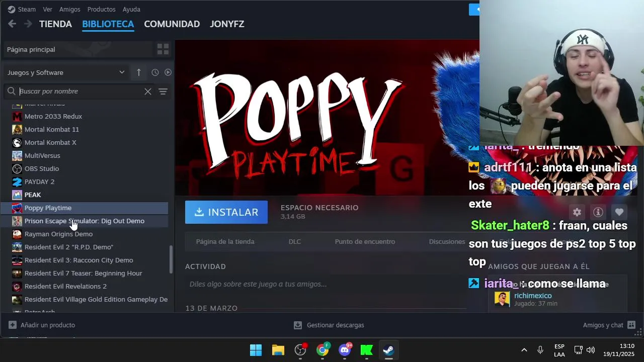Add Poppy Playtime to favorites heart
The image size is (644, 362).
619,212
